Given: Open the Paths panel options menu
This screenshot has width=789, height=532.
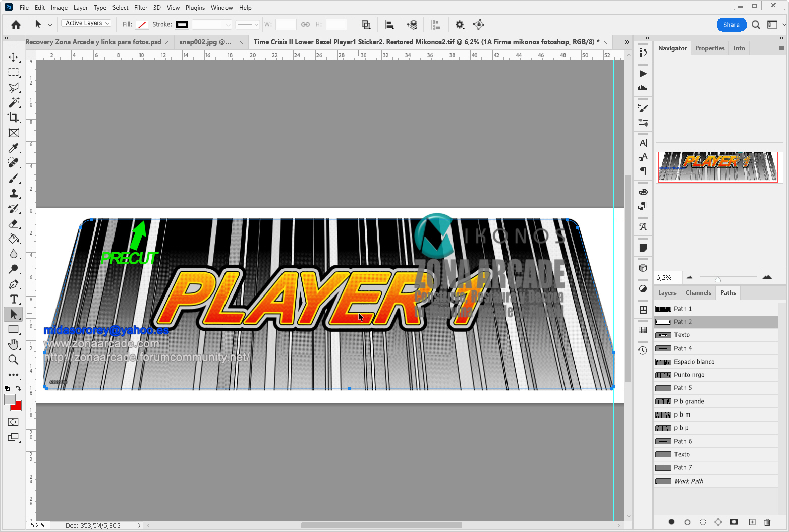Looking at the screenshot, I should 781,293.
